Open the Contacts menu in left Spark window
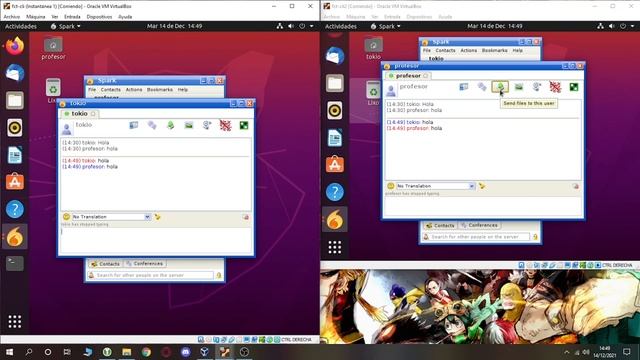640x360 pixels. pyautogui.click(x=111, y=89)
